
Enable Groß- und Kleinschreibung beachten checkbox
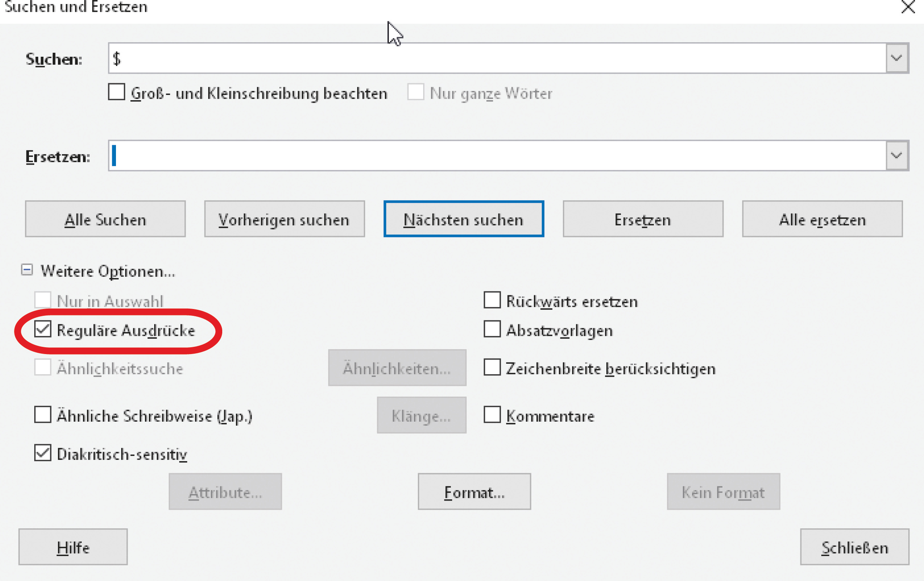[x=117, y=92]
